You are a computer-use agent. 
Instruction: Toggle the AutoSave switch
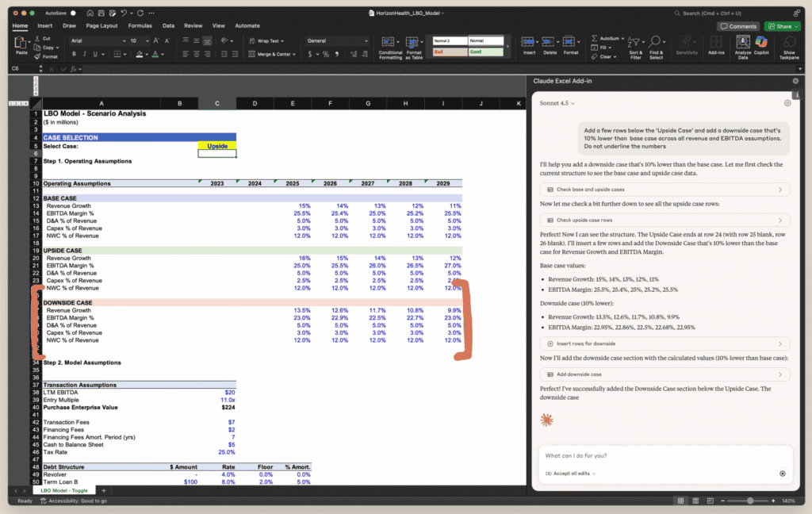click(x=74, y=13)
